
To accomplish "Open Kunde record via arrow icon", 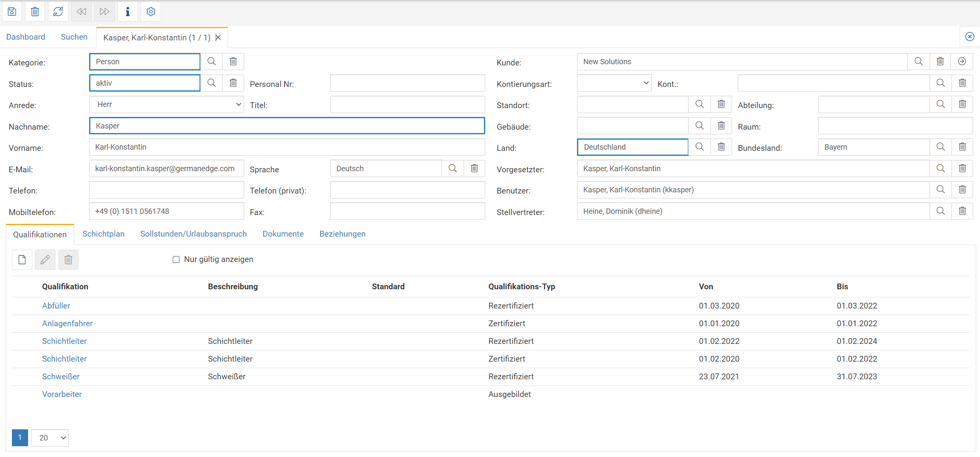I will [x=962, y=62].
